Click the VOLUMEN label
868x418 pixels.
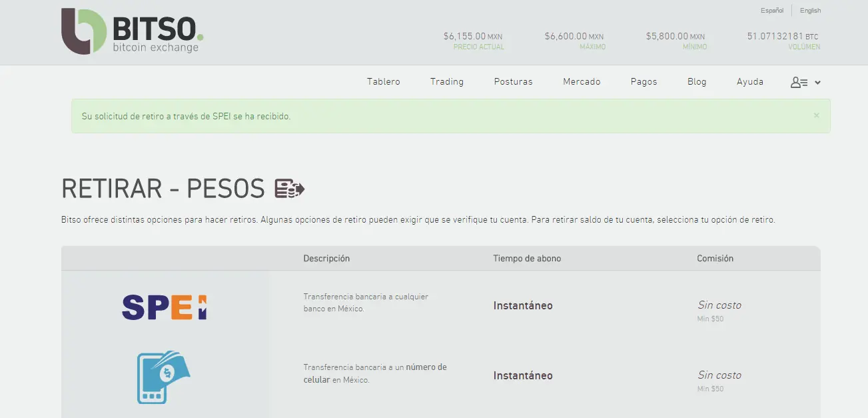click(804, 47)
